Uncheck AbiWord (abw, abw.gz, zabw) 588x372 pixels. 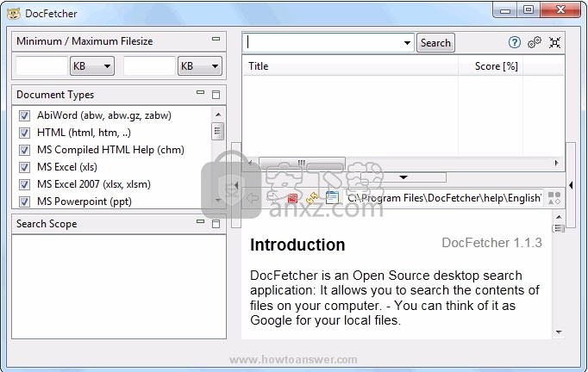(24, 115)
